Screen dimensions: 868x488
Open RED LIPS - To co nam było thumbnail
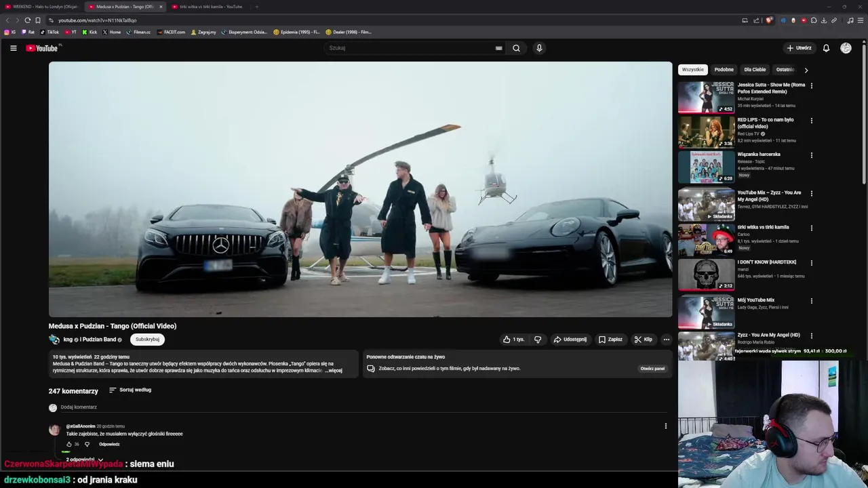[706, 131]
